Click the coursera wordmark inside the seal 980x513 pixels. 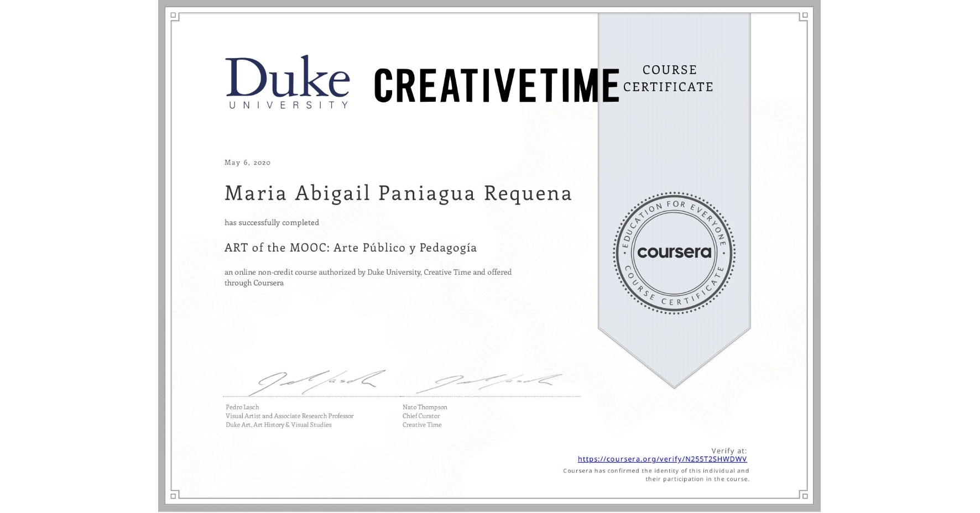click(x=674, y=253)
